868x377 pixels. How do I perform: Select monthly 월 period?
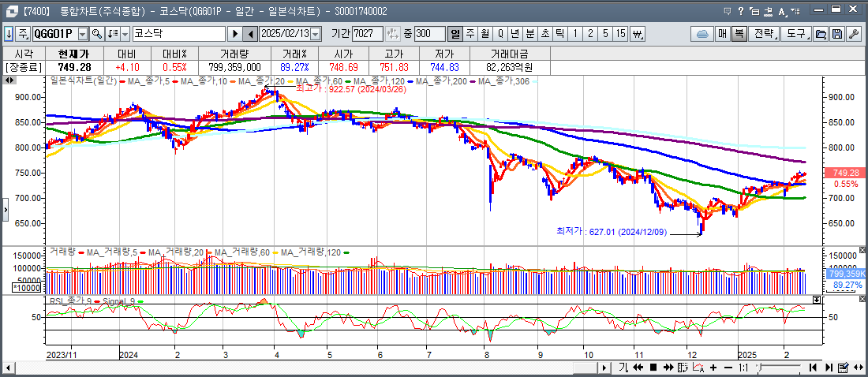point(485,34)
